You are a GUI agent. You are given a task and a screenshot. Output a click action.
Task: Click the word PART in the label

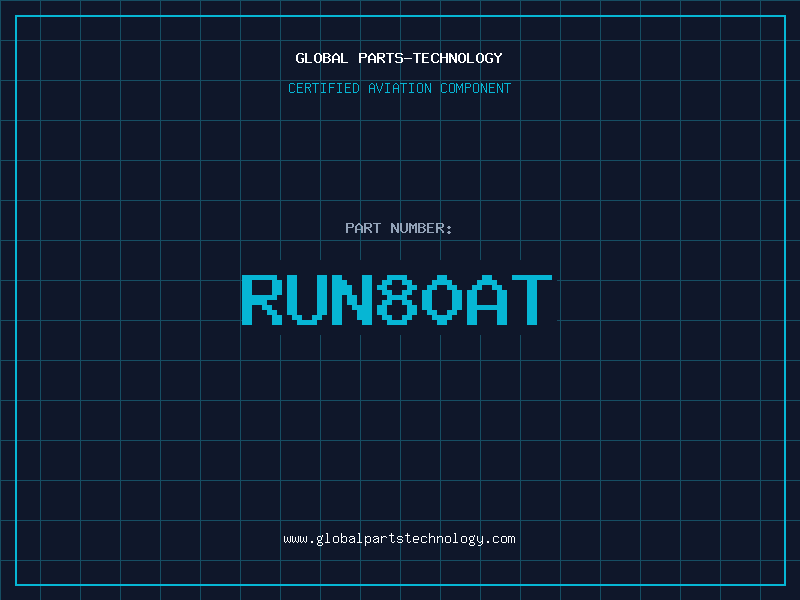point(363,228)
